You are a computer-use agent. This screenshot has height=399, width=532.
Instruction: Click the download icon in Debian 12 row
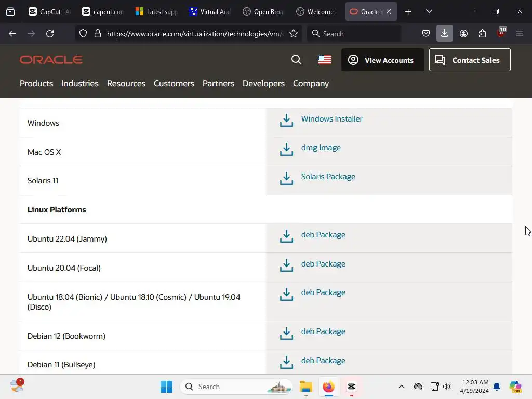(286, 333)
